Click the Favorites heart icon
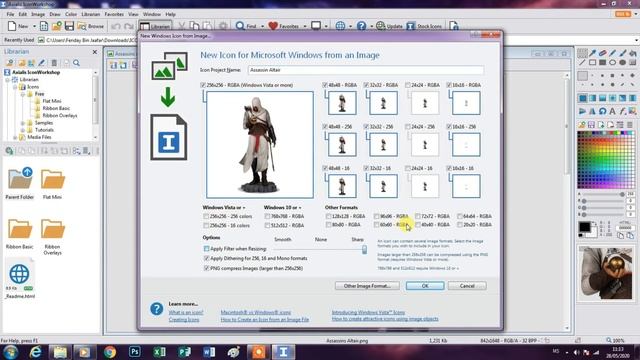This screenshot has width=640, height=360. point(273,26)
